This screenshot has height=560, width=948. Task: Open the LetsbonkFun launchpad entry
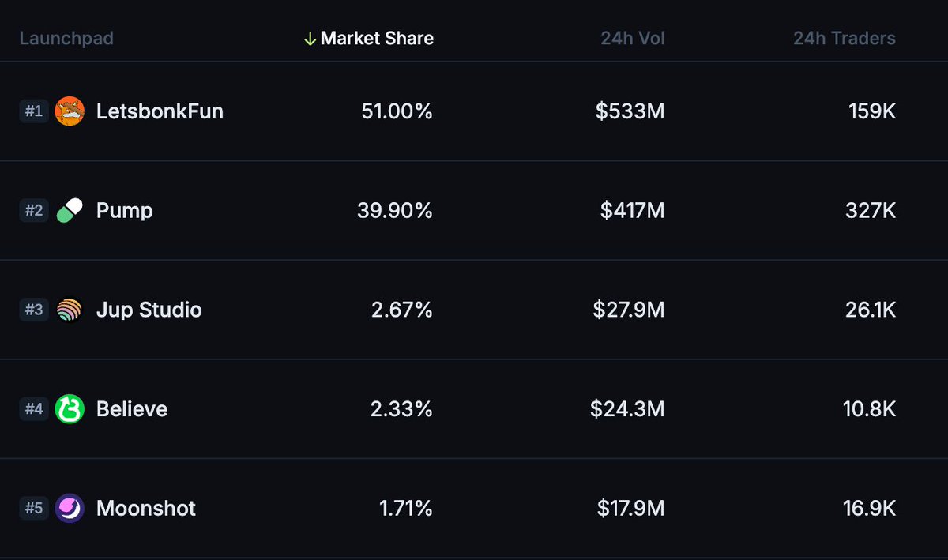pyautogui.click(x=160, y=111)
